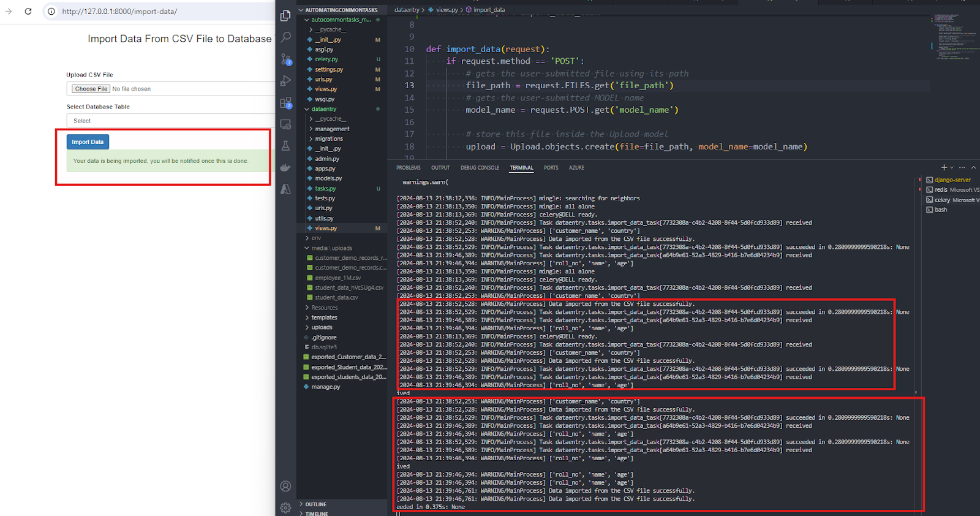Select the celery terminal entry
The image size is (980, 516).
pyautogui.click(x=952, y=200)
